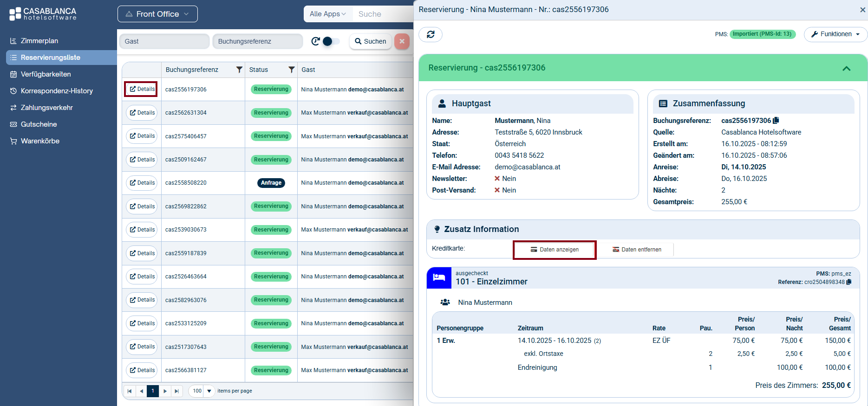
Task: Open the Buchungsreferenz column filter
Action: [x=239, y=70]
